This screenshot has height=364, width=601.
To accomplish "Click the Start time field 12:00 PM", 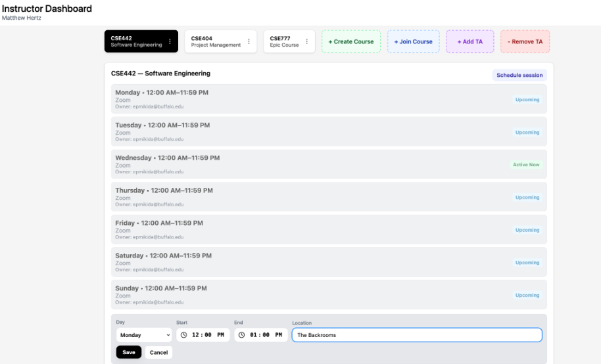I will (203, 335).
